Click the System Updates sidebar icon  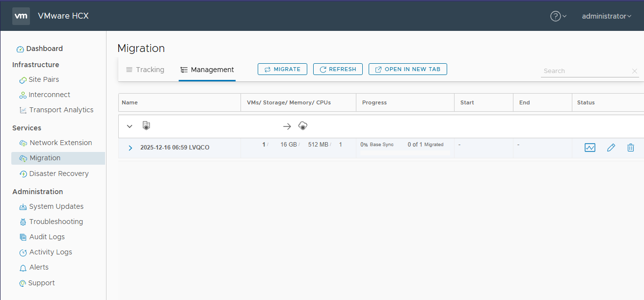pyautogui.click(x=23, y=207)
